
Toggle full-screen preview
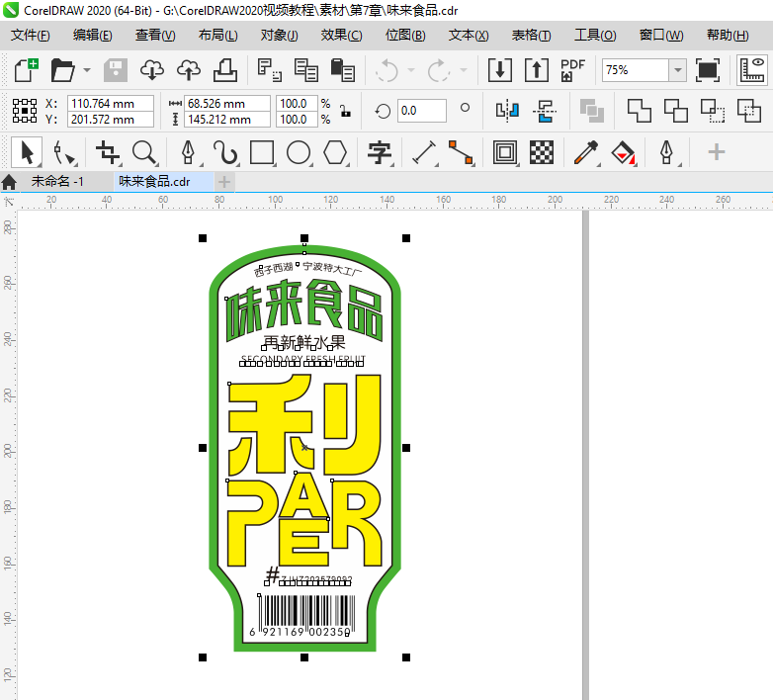pyautogui.click(x=708, y=70)
